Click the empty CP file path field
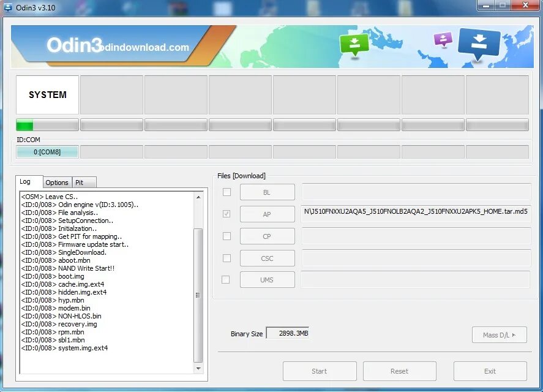The width and height of the screenshot is (543, 392). pyautogui.click(x=416, y=236)
